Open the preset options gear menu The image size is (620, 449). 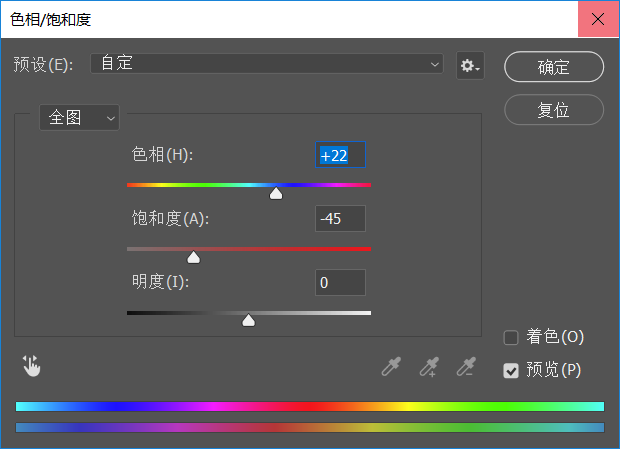click(x=469, y=66)
